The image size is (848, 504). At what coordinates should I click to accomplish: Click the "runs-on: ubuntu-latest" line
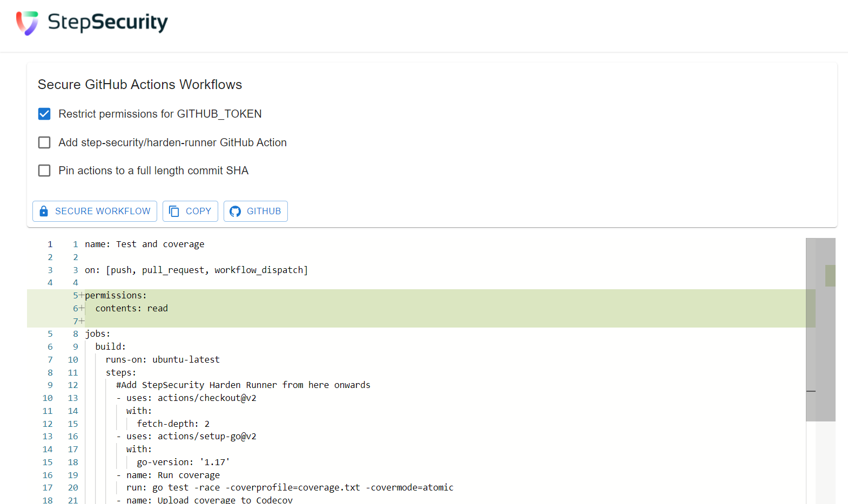(163, 359)
